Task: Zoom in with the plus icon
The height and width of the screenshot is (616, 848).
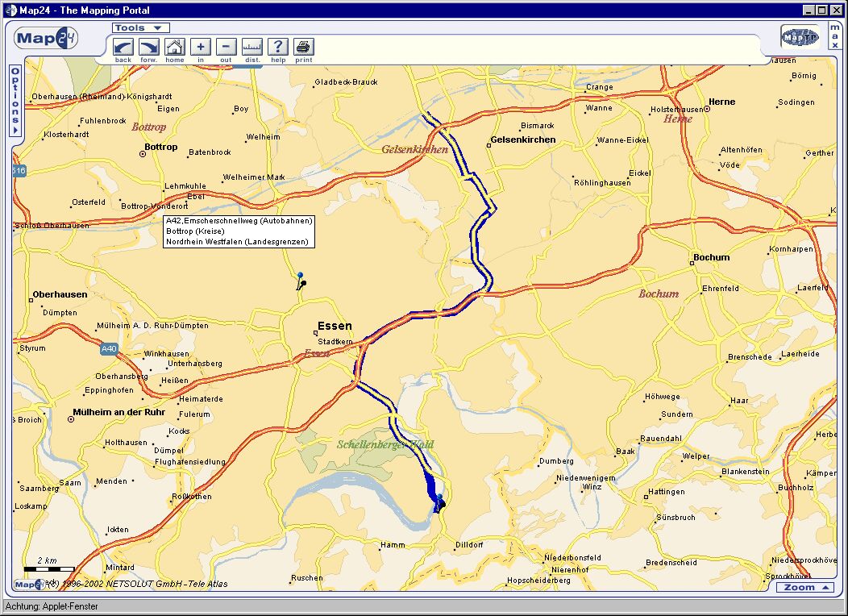Action: coord(201,47)
